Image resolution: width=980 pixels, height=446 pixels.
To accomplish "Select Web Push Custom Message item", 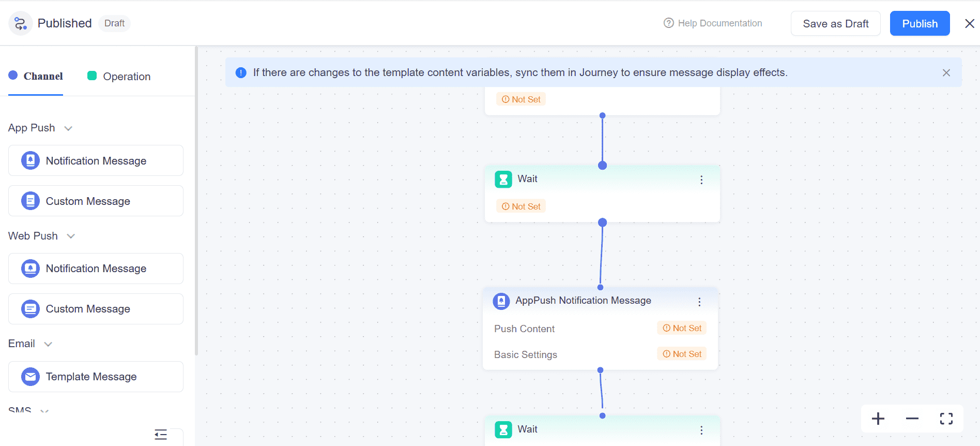I will point(96,309).
